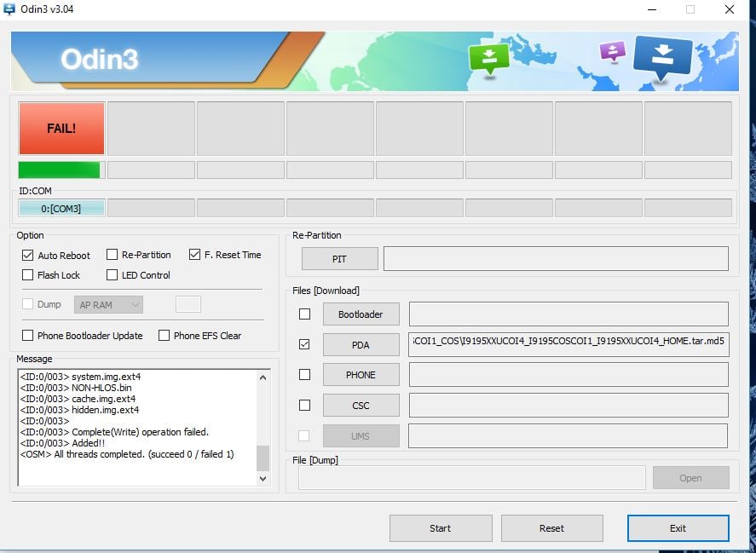The height and width of the screenshot is (553, 756).
Task: Click the 'Complete(Write) operation failed.' log line
Action: pos(114,432)
